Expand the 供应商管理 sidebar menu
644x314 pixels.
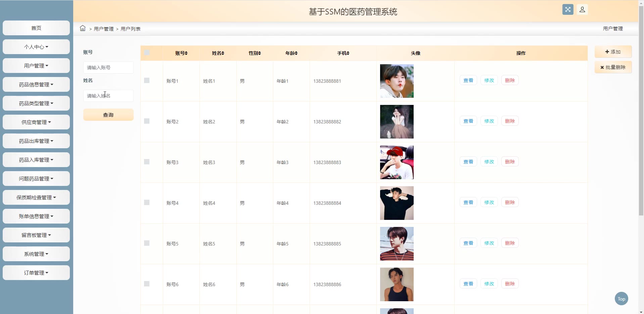36,122
